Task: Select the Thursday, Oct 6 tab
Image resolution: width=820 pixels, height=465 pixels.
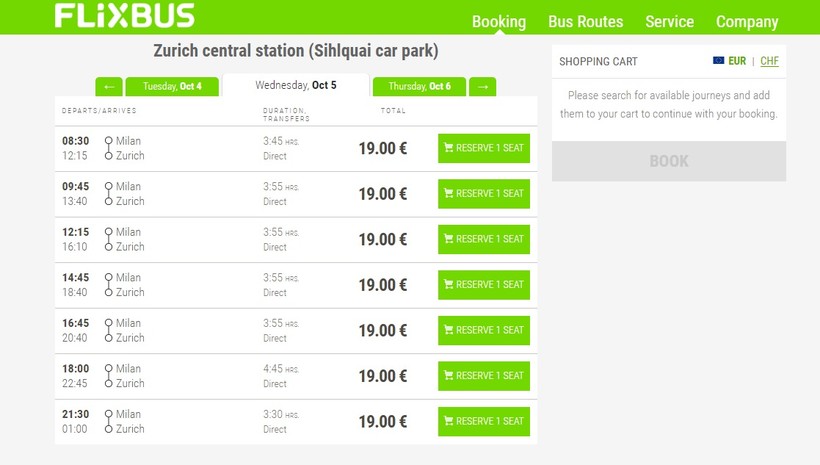Action: [419, 87]
